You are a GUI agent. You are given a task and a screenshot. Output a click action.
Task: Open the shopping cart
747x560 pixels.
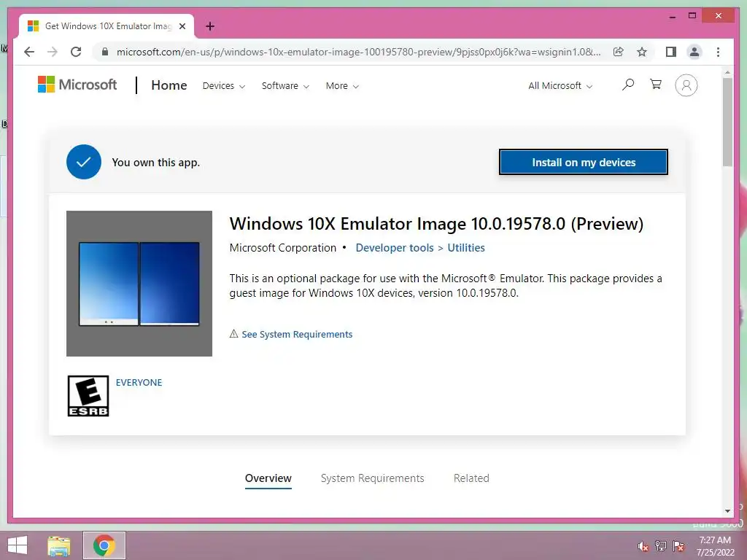[x=656, y=85]
